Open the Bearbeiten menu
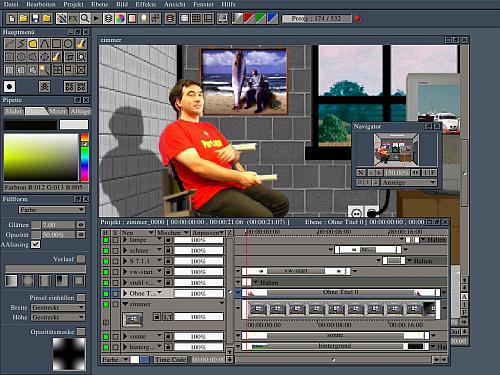500x375 pixels. tap(40, 4)
